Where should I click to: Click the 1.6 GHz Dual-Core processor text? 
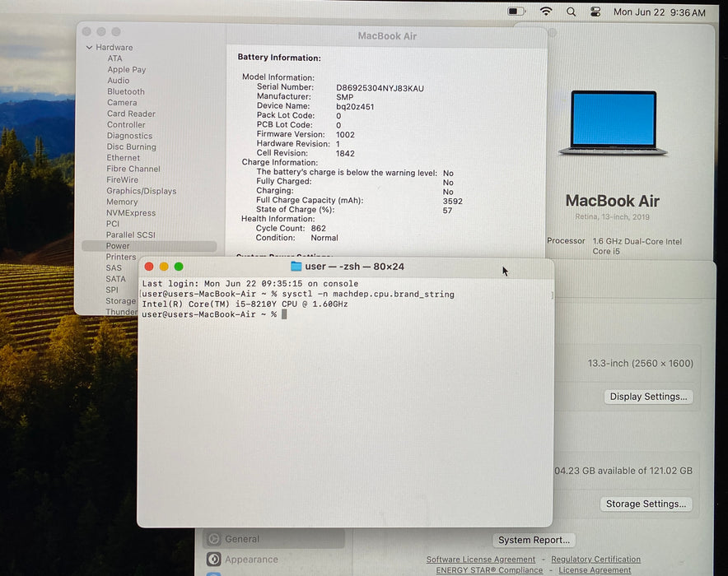[x=637, y=246]
